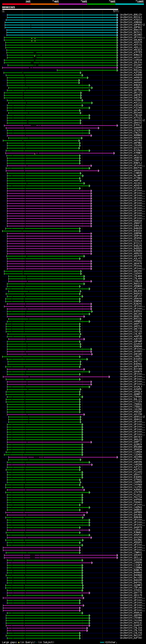Select hit label UniRef100_B4NXD9
The height and width of the screenshot is (644, 146).
pos(131,228)
